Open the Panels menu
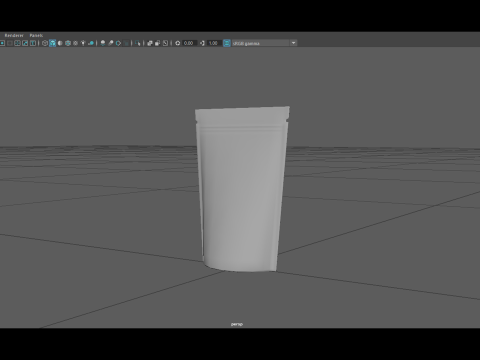The image size is (480, 360). 36,35
